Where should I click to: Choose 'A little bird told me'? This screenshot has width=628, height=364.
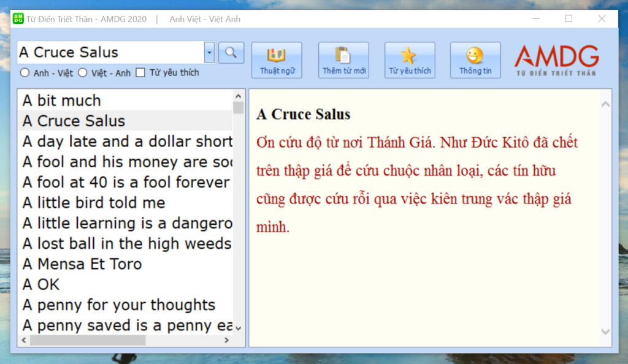click(x=94, y=203)
